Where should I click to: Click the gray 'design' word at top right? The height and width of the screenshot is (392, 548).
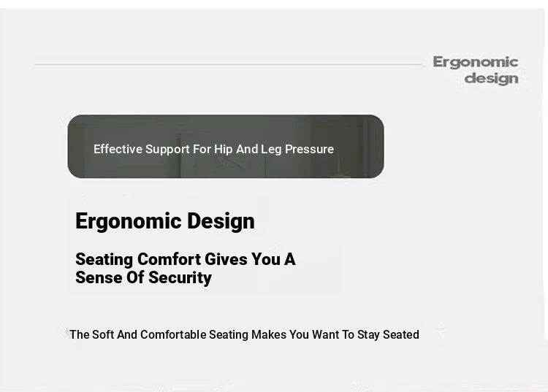click(x=492, y=78)
